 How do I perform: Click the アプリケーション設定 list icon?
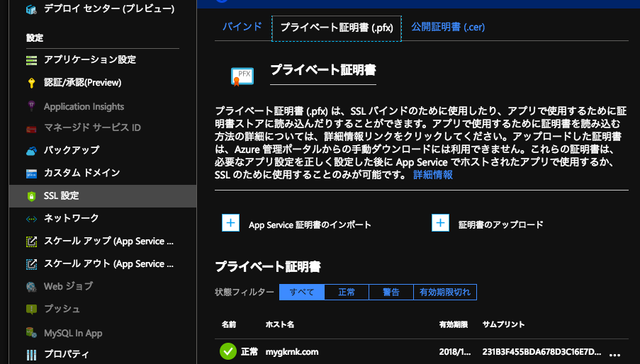(x=31, y=60)
